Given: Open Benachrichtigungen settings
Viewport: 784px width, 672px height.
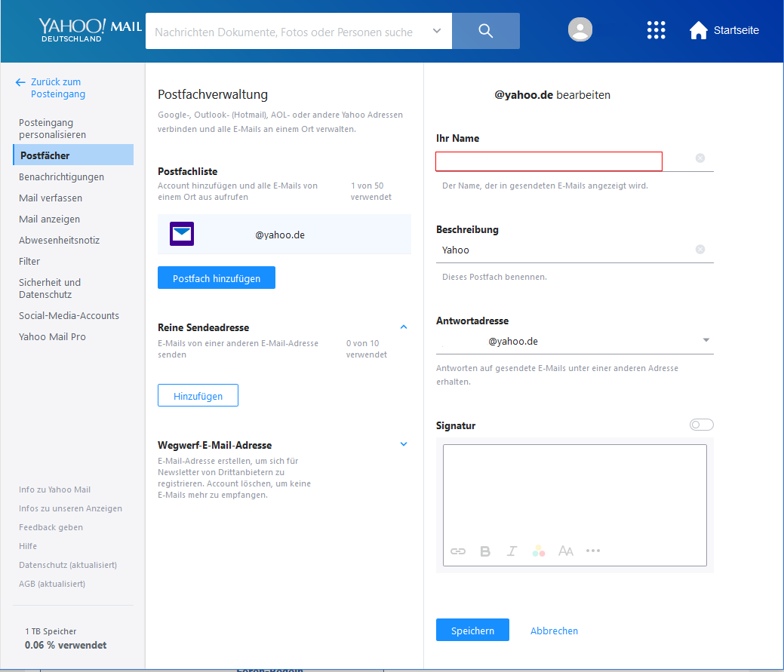Looking at the screenshot, I should (x=62, y=177).
